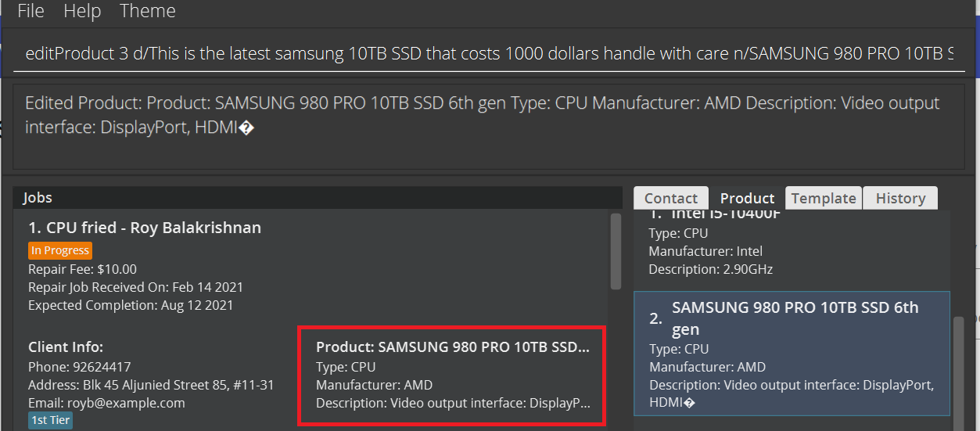Click the Client Info heading
Viewport: 980px width, 431px height.
(66, 347)
